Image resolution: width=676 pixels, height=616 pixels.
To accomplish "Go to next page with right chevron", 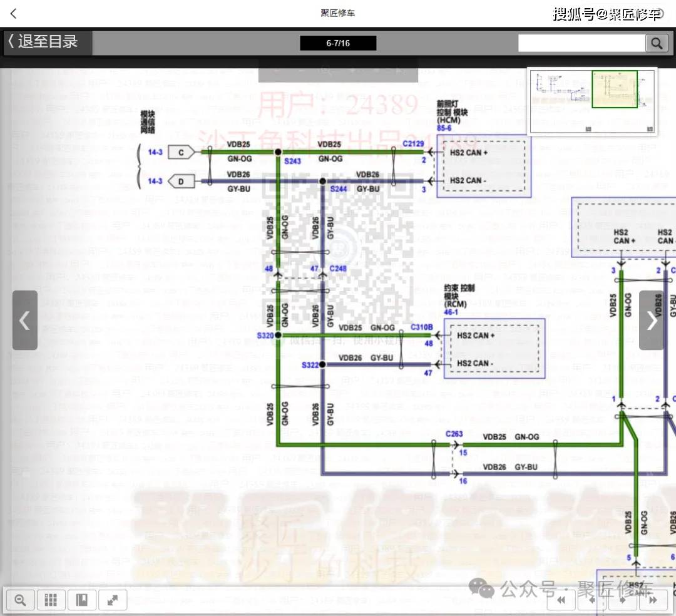I will (652, 320).
